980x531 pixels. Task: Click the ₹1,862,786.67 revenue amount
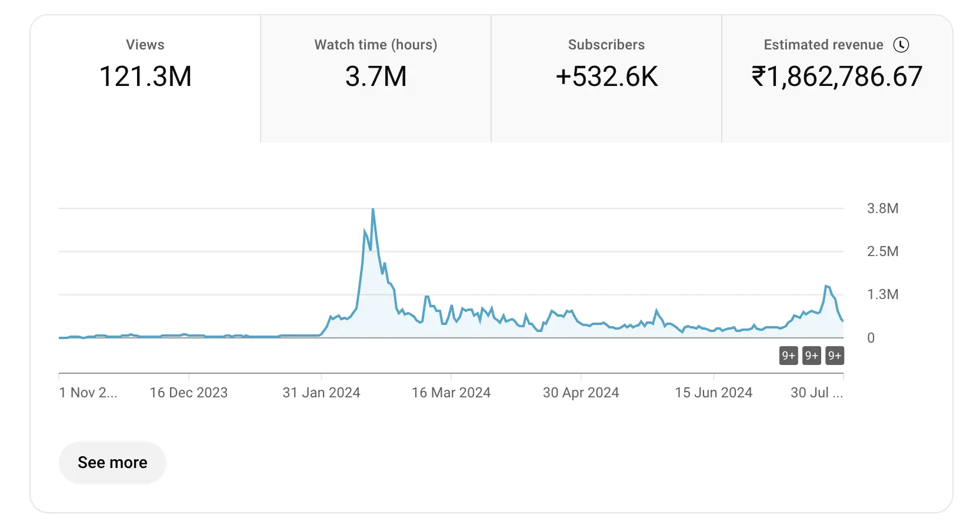(837, 77)
